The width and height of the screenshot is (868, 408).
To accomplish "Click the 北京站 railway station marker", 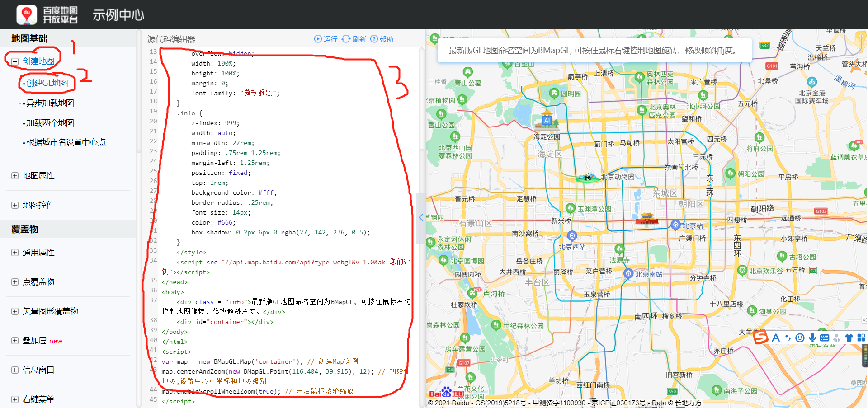I will coord(675,225).
